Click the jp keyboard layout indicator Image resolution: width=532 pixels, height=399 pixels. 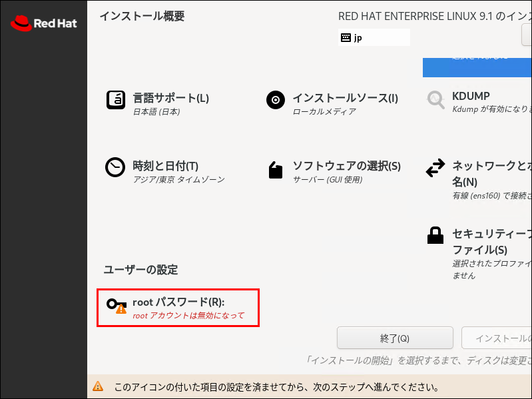pos(374,37)
